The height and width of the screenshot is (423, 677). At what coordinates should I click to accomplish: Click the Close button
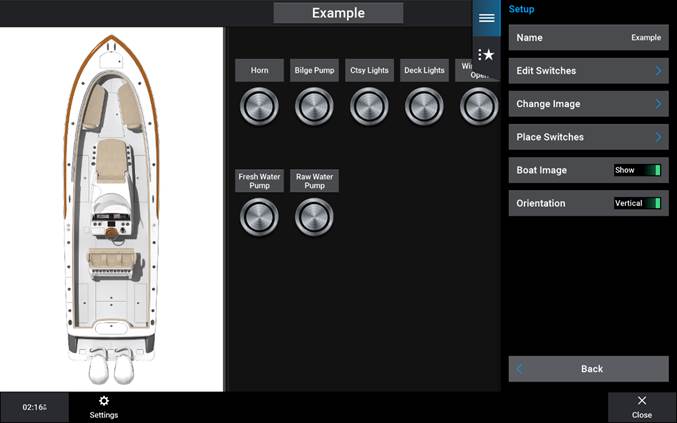(x=641, y=406)
